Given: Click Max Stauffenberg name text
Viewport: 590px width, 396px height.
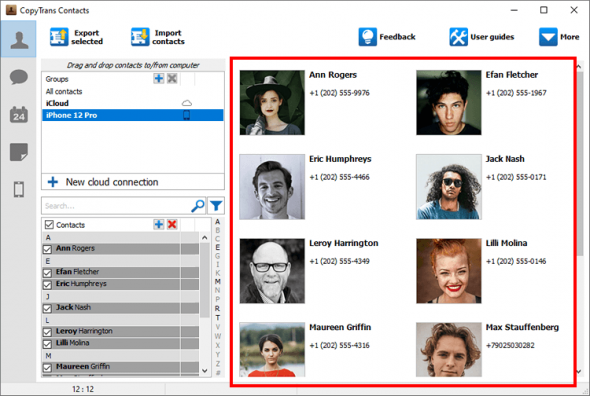Looking at the screenshot, I should (x=522, y=327).
